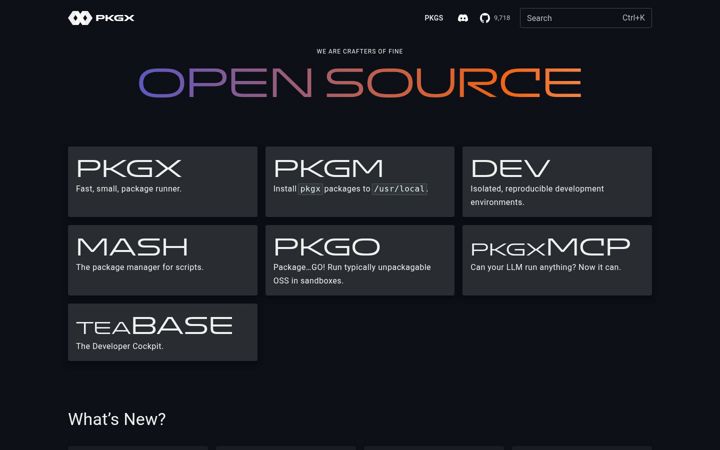Click 'The Developer Cockpit.' description
The image size is (720, 450).
(120, 346)
